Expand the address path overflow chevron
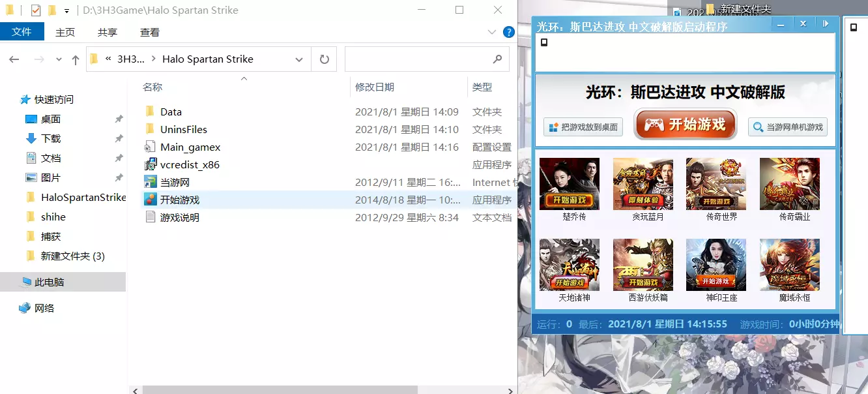Viewport: 868px width, 394px height. 108,59
